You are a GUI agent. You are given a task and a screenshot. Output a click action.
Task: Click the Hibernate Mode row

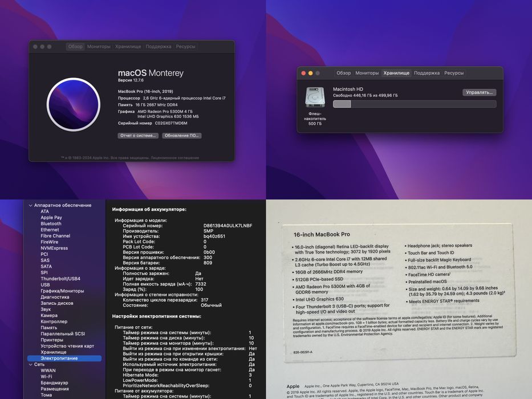187,375
